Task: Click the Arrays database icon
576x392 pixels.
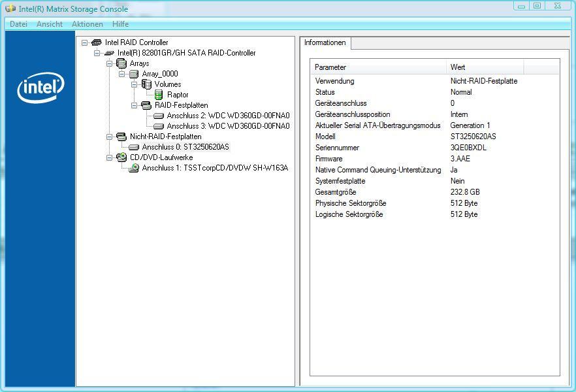Action: 121,63
